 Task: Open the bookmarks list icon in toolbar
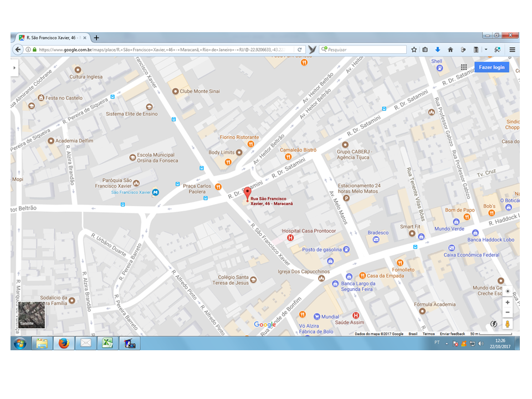pyautogui.click(x=425, y=49)
